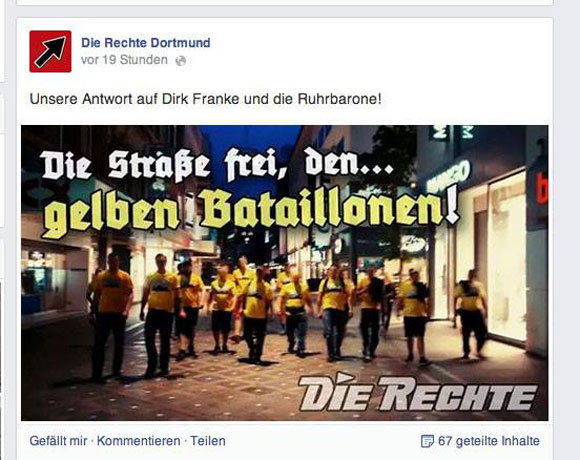Click the globe public-visibility icon

pos(181,61)
